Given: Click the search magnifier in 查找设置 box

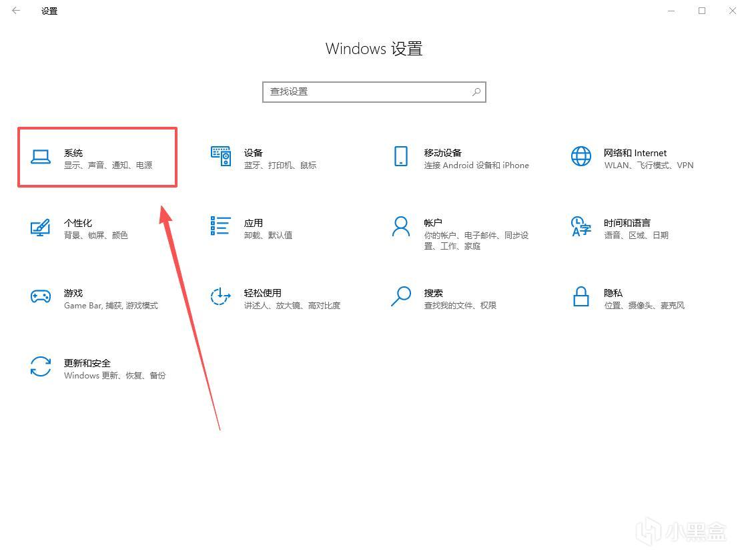Looking at the screenshot, I should tap(476, 92).
